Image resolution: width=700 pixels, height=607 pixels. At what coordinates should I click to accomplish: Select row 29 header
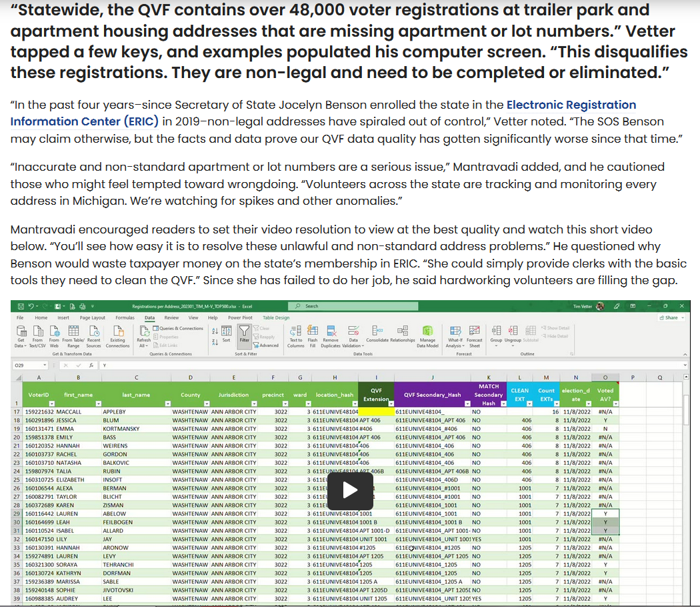pos(17,514)
